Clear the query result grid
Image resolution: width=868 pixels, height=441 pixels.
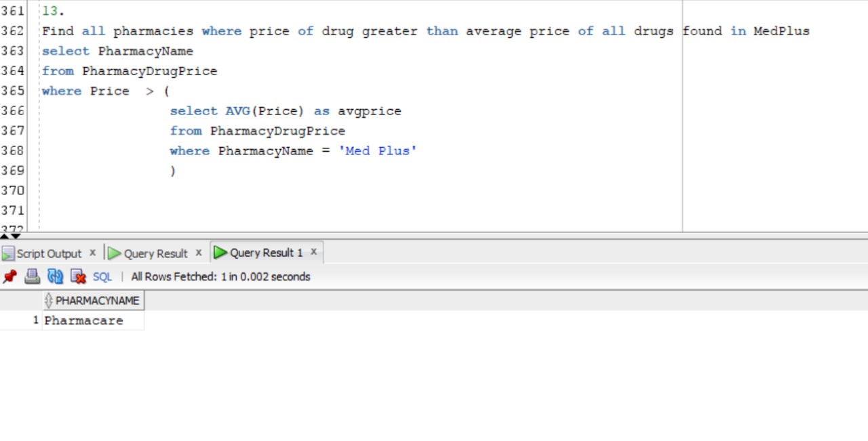(78, 276)
